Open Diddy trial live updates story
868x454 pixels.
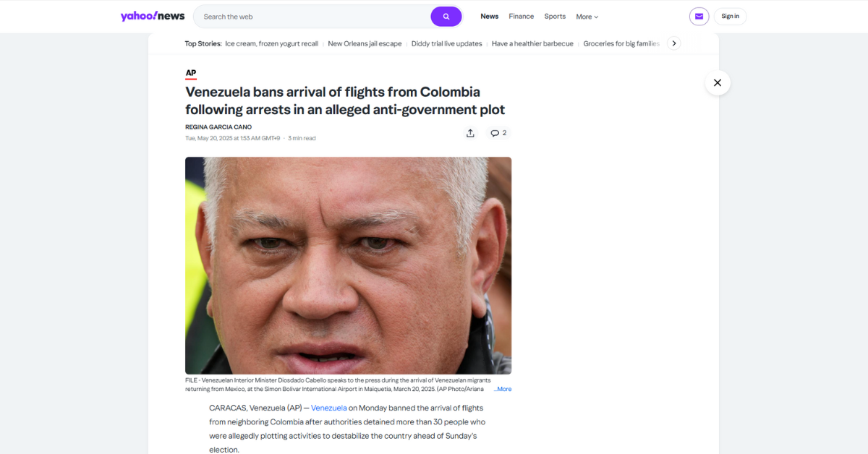[446, 43]
